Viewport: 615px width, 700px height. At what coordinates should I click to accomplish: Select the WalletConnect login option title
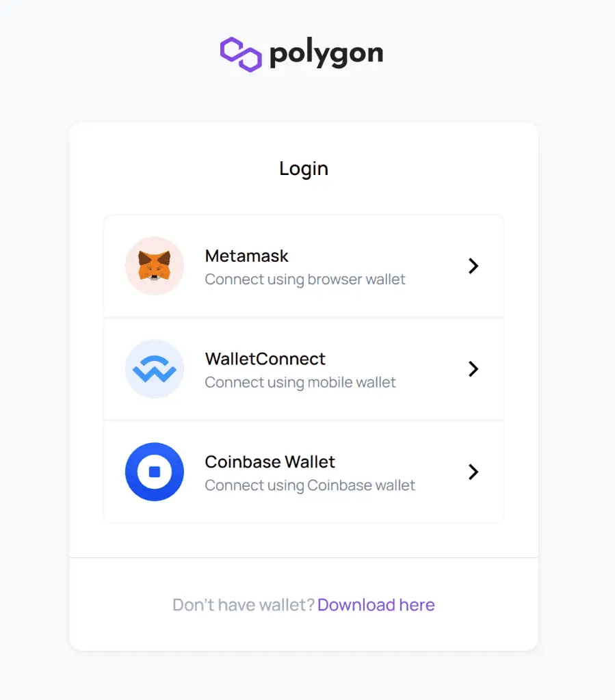265,359
